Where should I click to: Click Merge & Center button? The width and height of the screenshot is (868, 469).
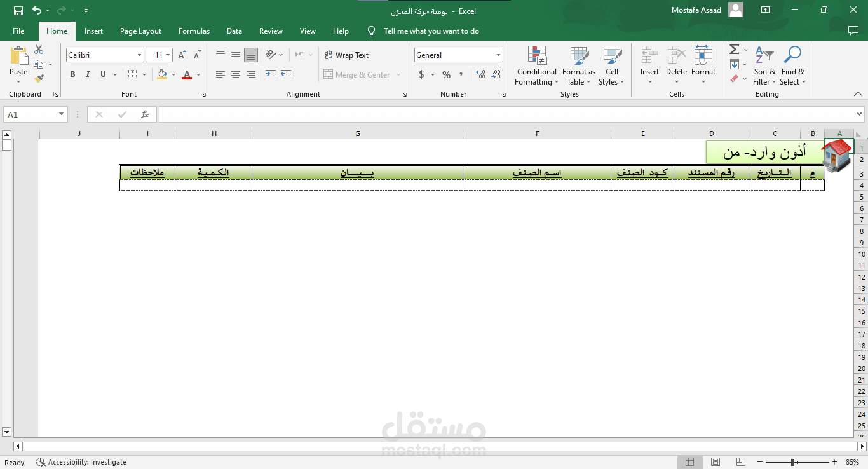click(x=356, y=74)
